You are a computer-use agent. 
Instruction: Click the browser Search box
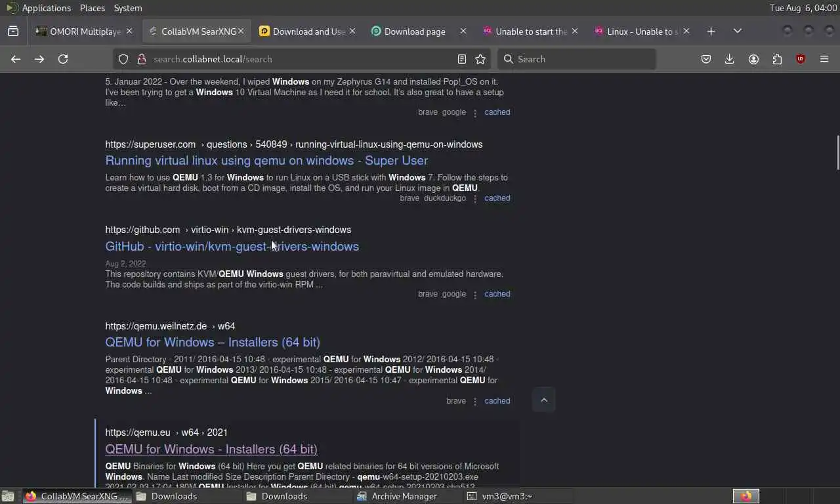577,59
